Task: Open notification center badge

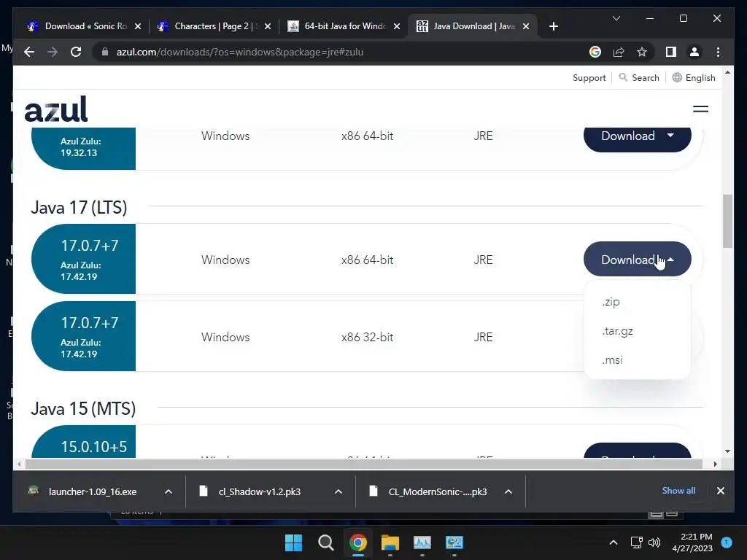Action: coord(727,542)
